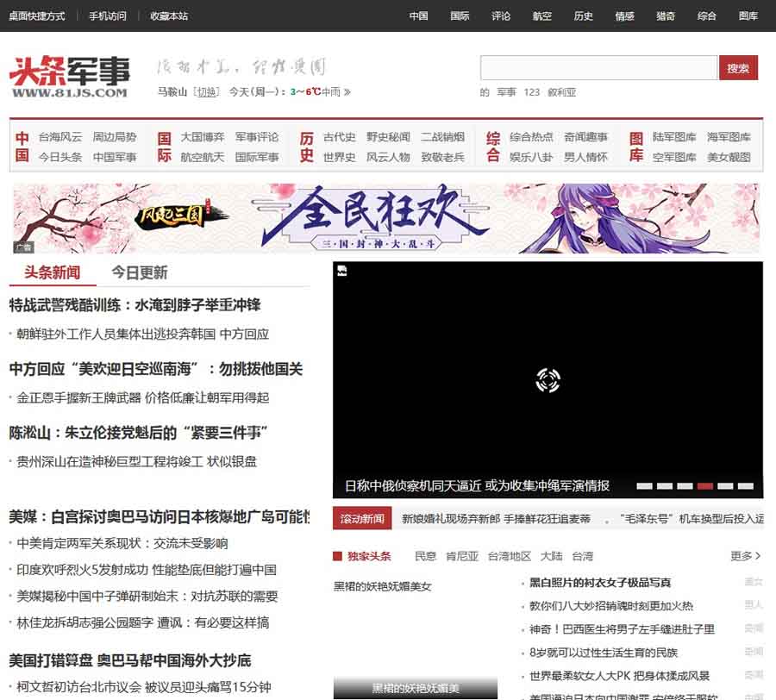776x700 pixels.
Task: Switch to the 今日更新 tab
Action: coord(139,272)
